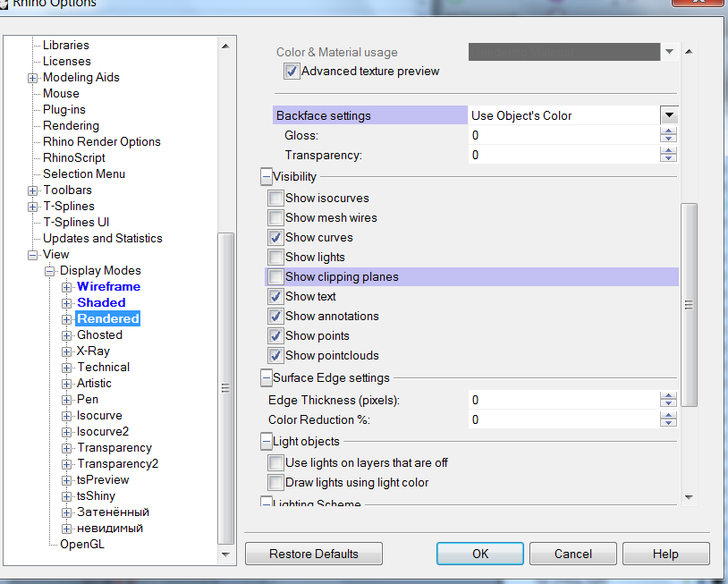728x584 pixels.
Task: Select Затенённый display mode
Action: tap(113, 512)
